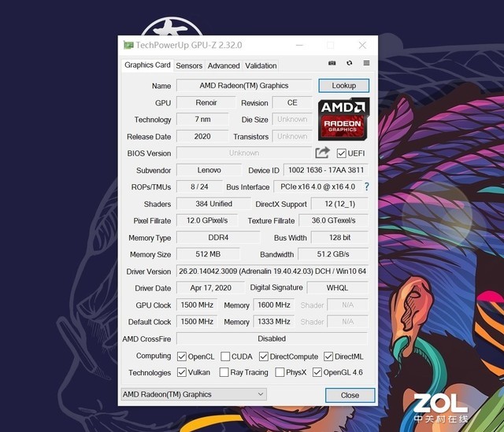
Task: Click the TechPowerUp GPU-Z 2.32.0 title text
Action: 189,46
